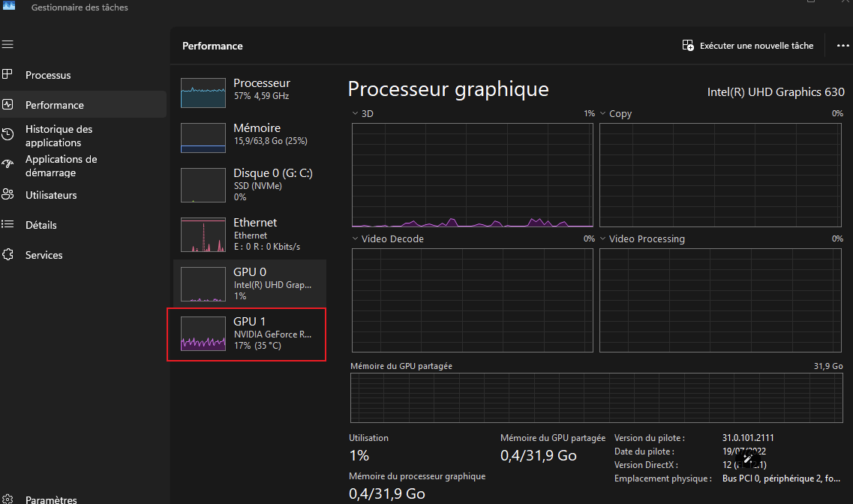This screenshot has height=504, width=853.
Task: Open the Video Processing engine dropdown
Action: point(602,238)
